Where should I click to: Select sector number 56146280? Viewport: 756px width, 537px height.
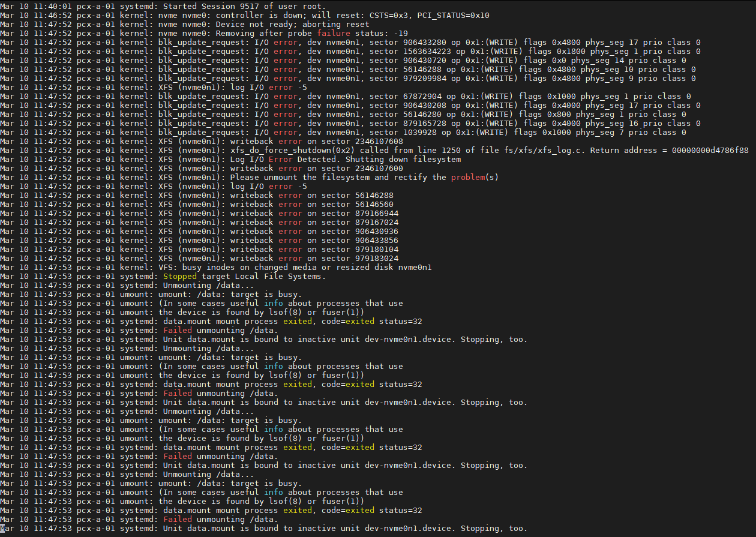click(422, 114)
